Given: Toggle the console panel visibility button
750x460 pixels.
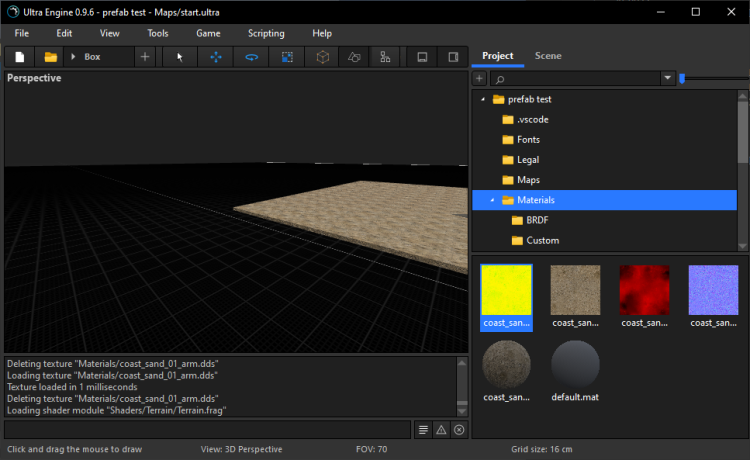Looking at the screenshot, I should click(x=422, y=57).
